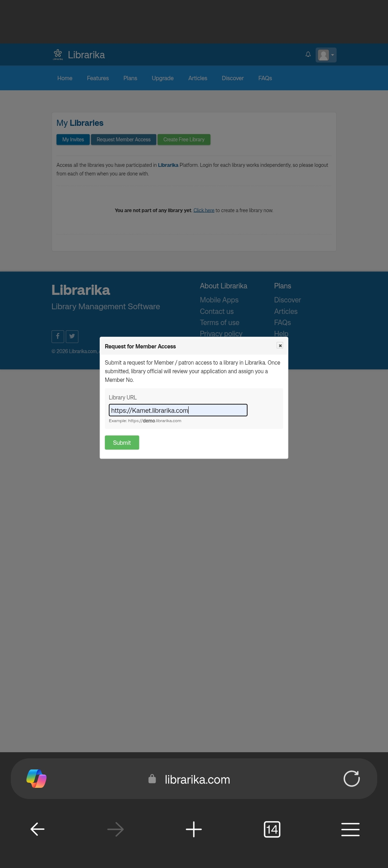Open the Features nav item
The width and height of the screenshot is (388, 868).
(x=98, y=78)
